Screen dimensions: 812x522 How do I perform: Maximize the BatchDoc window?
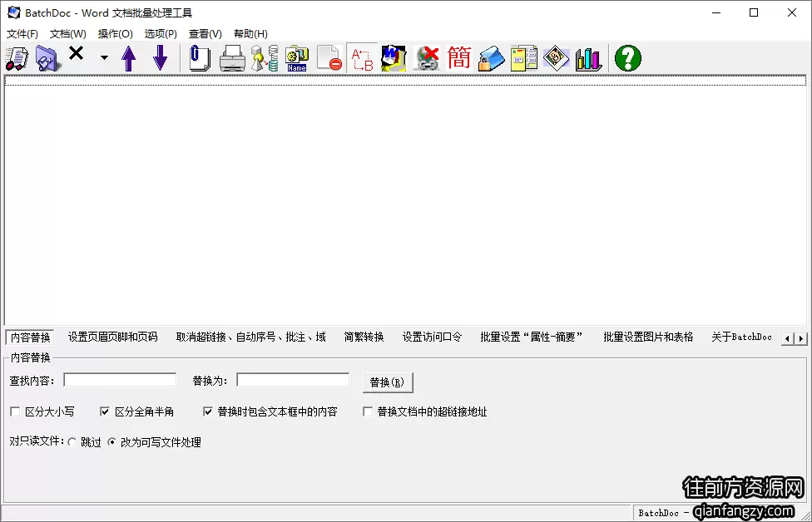tap(754, 13)
